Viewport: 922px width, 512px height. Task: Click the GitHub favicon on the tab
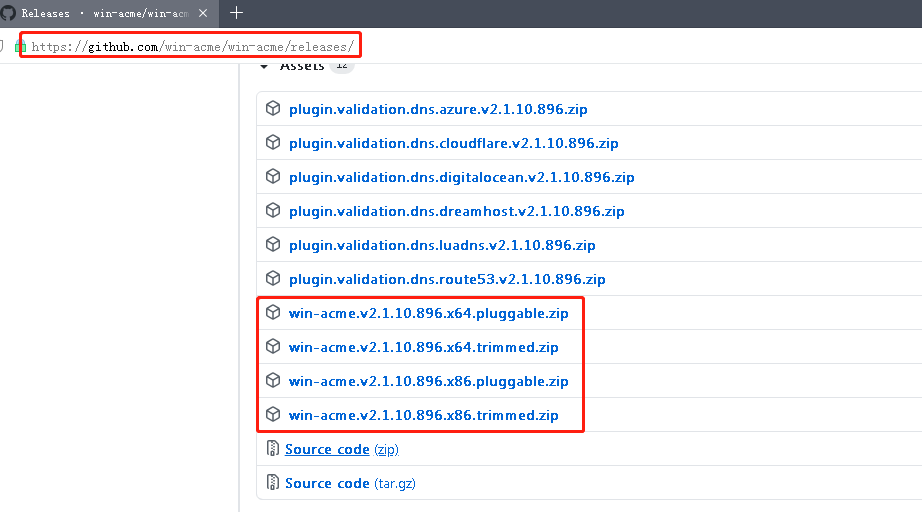(8, 13)
